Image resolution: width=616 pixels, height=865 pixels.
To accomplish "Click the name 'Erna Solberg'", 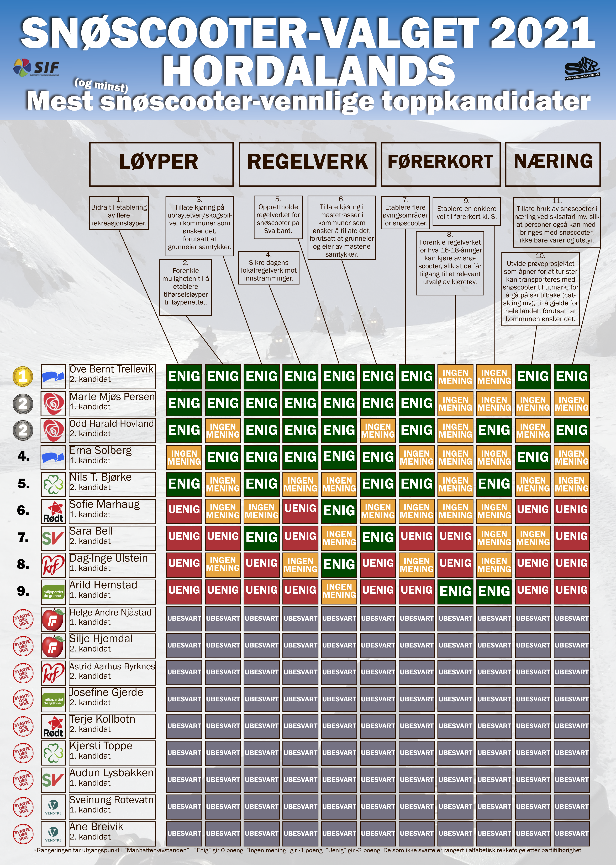I will pyautogui.click(x=101, y=450).
